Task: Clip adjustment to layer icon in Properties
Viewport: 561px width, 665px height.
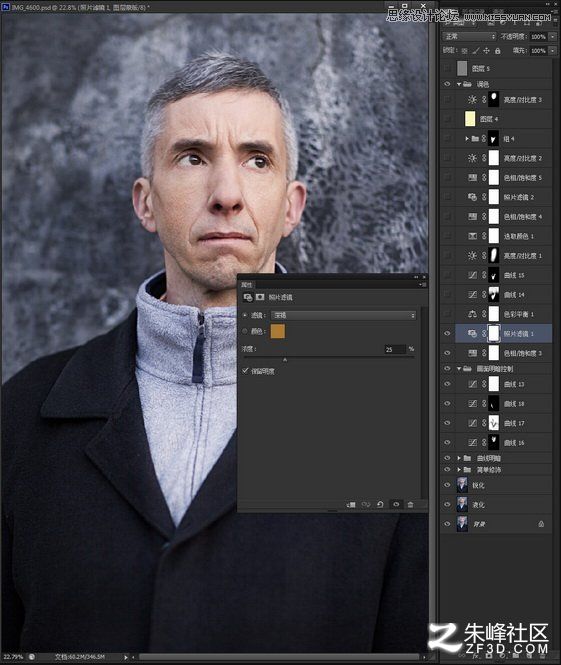Action: click(351, 505)
